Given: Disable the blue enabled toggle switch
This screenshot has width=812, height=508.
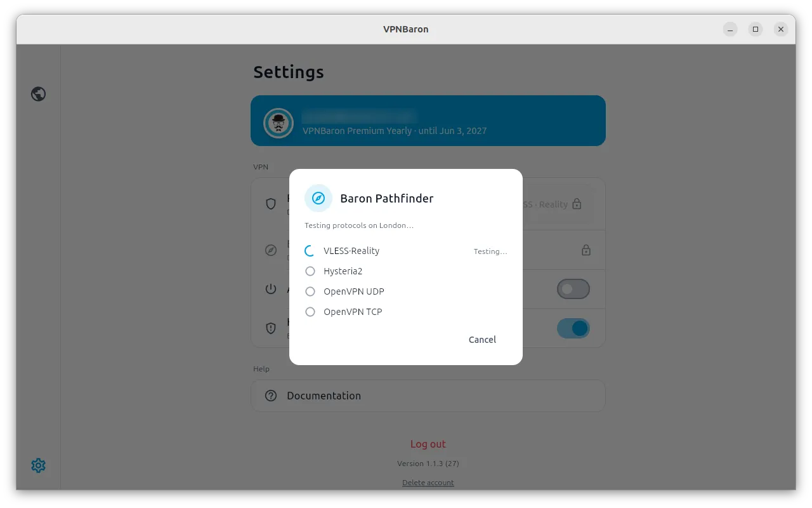Looking at the screenshot, I should pyautogui.click(x=573, y=328).
